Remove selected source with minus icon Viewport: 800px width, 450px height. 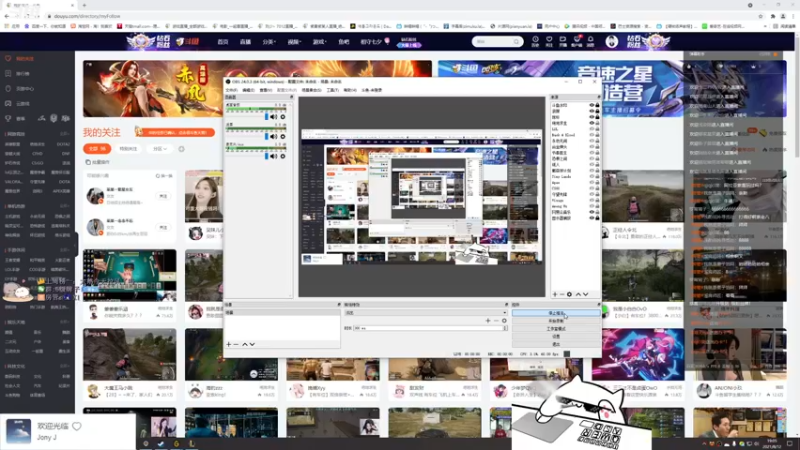tap(562, 294)
